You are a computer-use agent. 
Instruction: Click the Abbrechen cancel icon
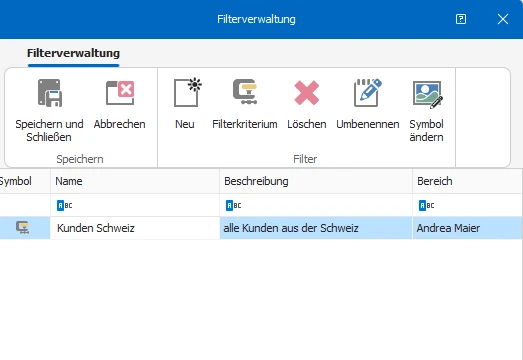[120, 93]
